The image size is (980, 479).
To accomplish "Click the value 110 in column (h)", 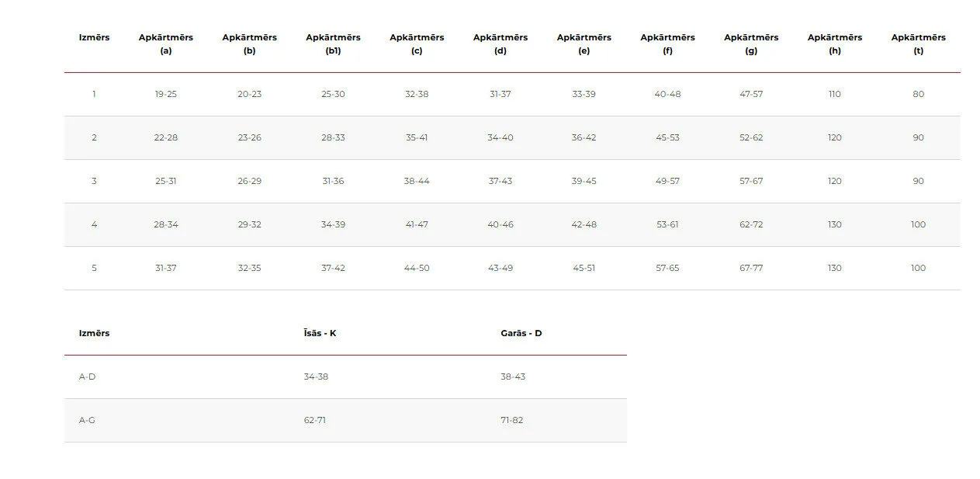I will (834, 94).
